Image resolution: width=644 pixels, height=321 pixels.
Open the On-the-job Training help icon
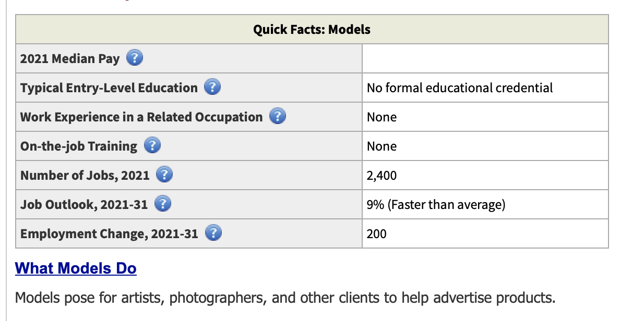tap(152, 146)
